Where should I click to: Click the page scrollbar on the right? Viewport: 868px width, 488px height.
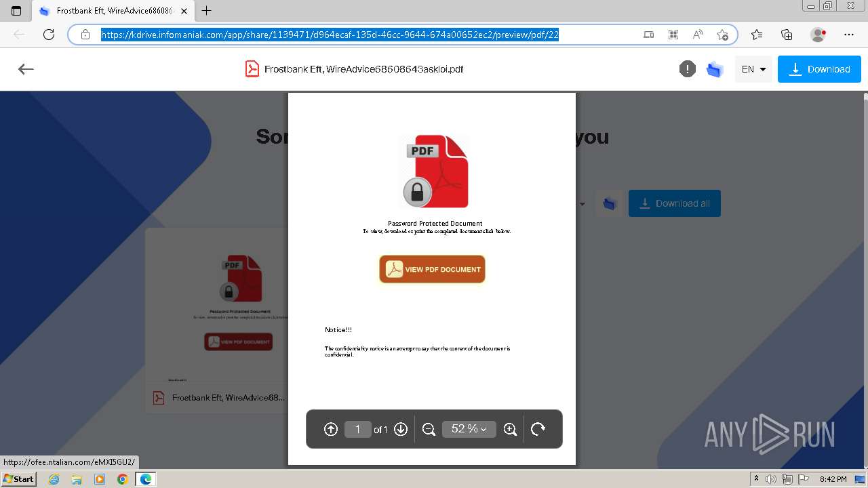click(x=865, y=279)
